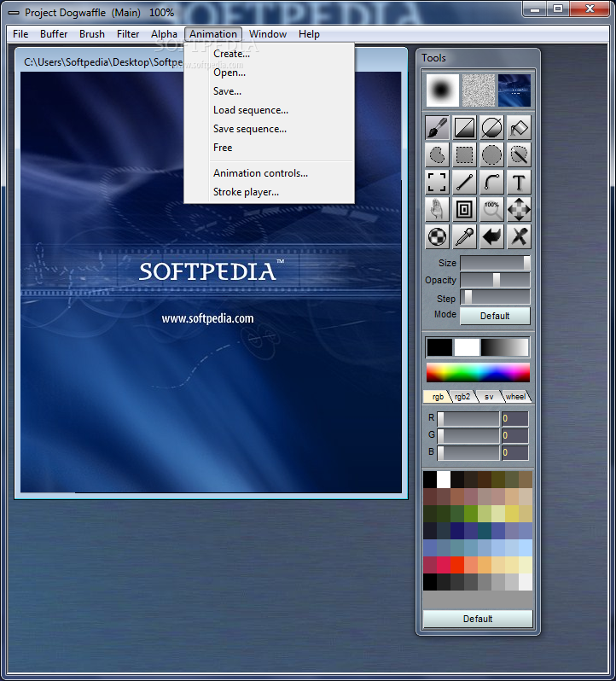Click the black-to-white gradient swatch
Screen dimensions: 616x681
[504, 347]
